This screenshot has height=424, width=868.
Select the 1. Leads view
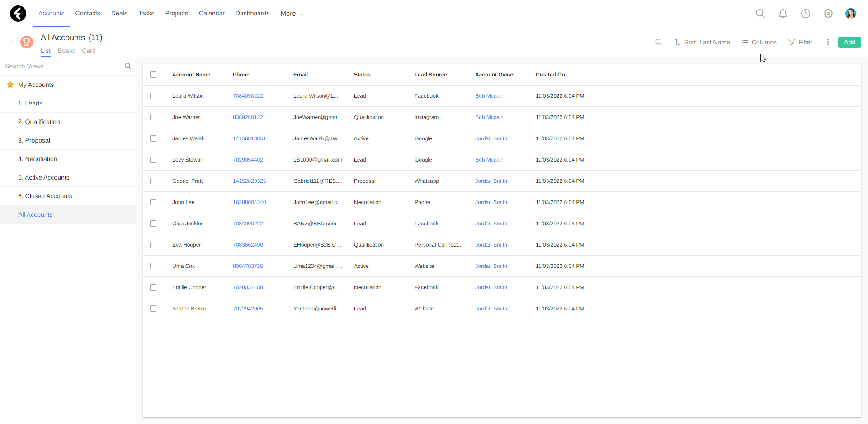[68, 103]
